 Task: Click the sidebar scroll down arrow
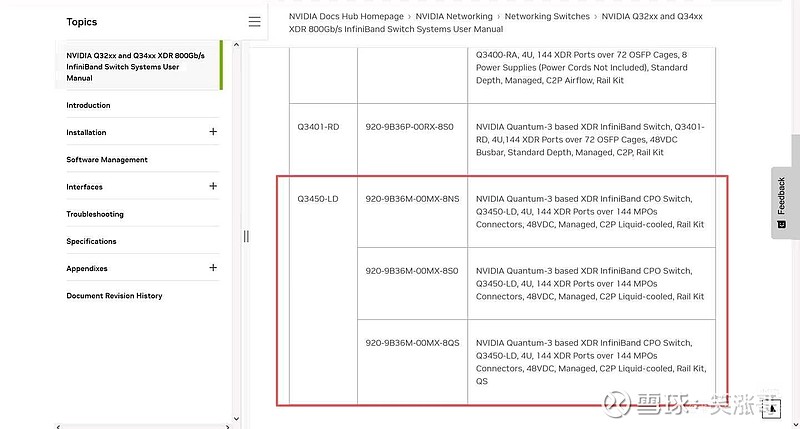click(236, 419)
